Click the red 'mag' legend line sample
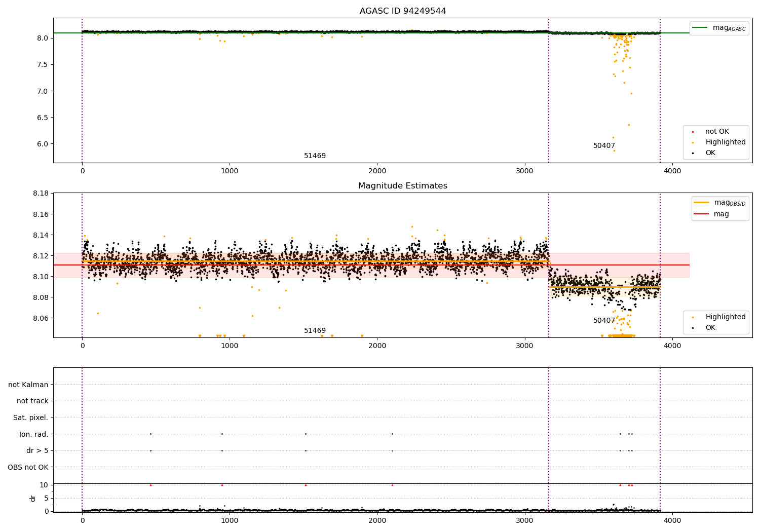Screen dimensions: 760x532 (701, 214)
